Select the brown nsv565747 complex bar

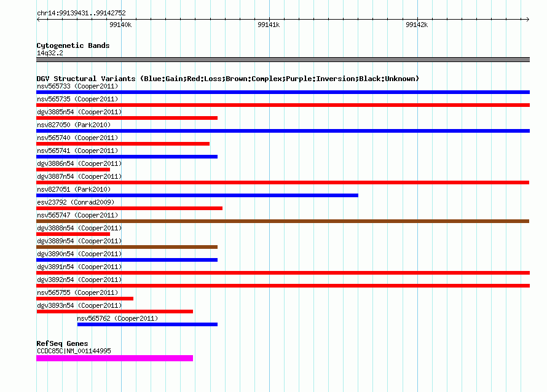[x=283, y=221]
